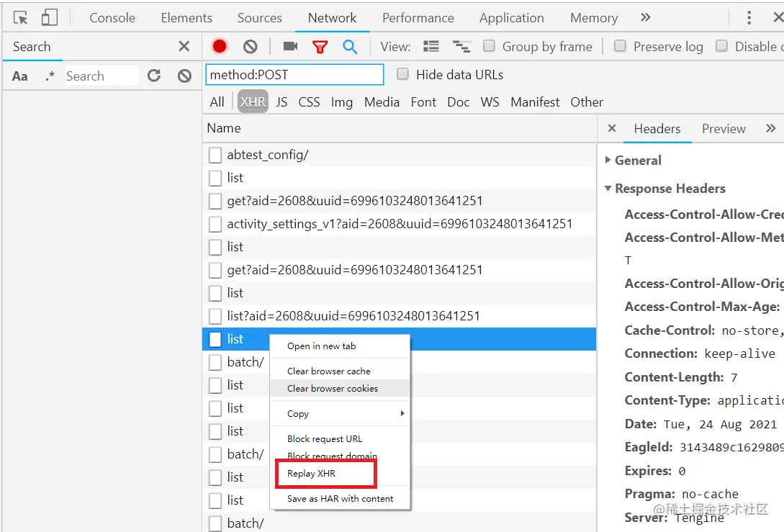This screenshot has width=784, height=532.
Task: Choose Clear browser cookies
Action: click(x=340, y=389)
